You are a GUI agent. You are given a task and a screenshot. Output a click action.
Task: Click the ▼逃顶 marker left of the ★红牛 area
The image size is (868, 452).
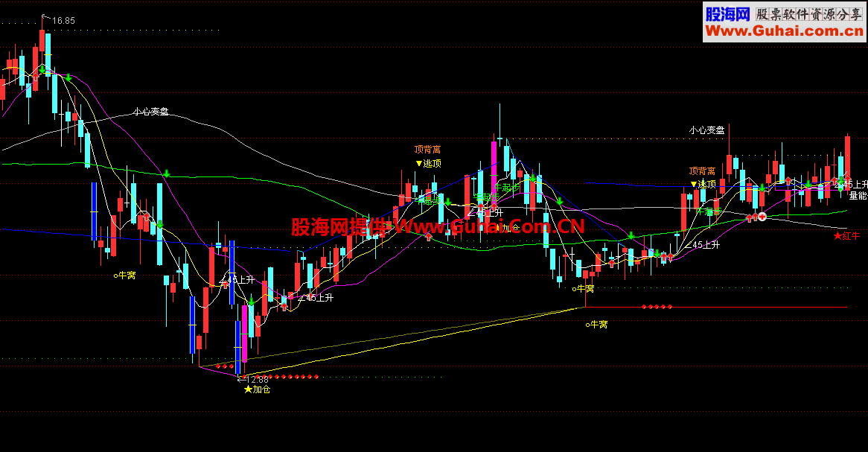coord(703,184)
